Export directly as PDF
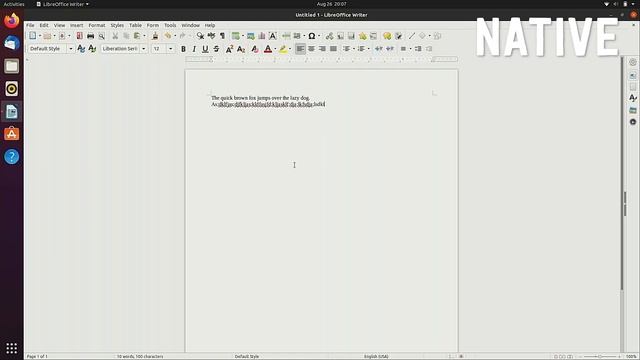Screen dimensions: 640x360 (80, 36)
